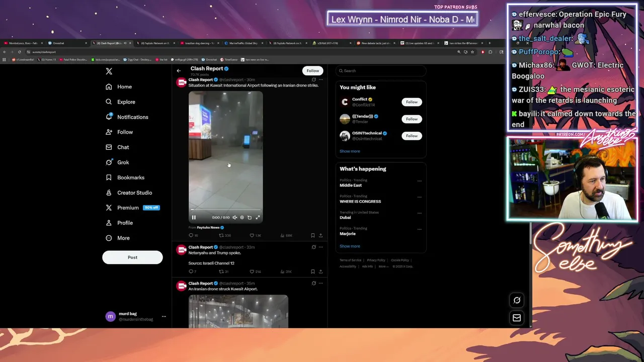The image size is (644, 362).
Task: Open options for the Middle East trend
Action: pyautogui.click(x=420, y=180)
